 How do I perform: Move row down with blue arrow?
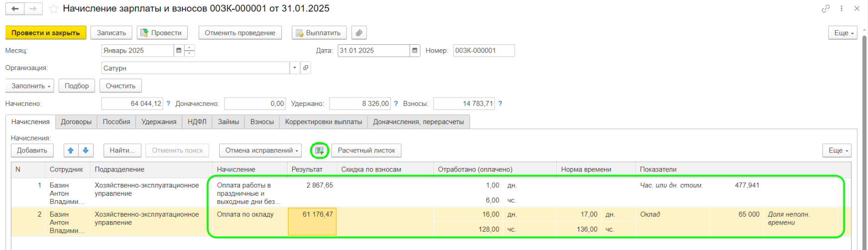click(x=86, y=151)
